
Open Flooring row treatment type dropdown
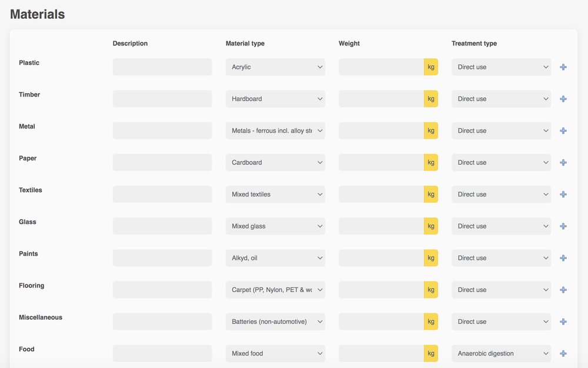502,290
